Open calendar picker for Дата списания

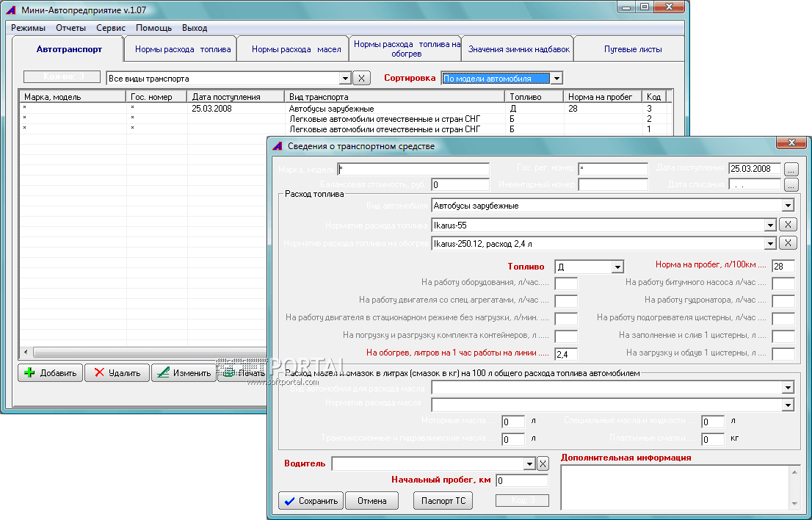(x=791, y=185)
